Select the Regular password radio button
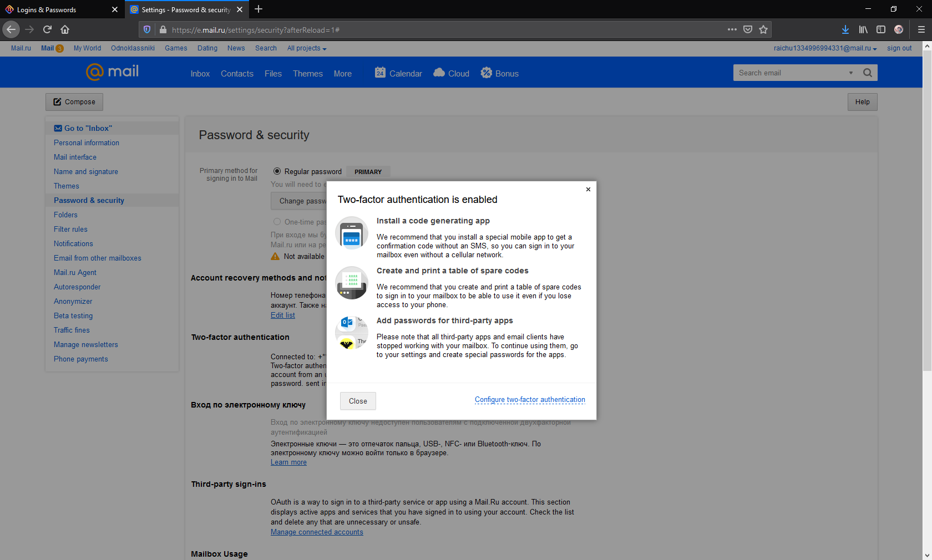This screenshot has height=560, width=932. (x=277, y=171)
